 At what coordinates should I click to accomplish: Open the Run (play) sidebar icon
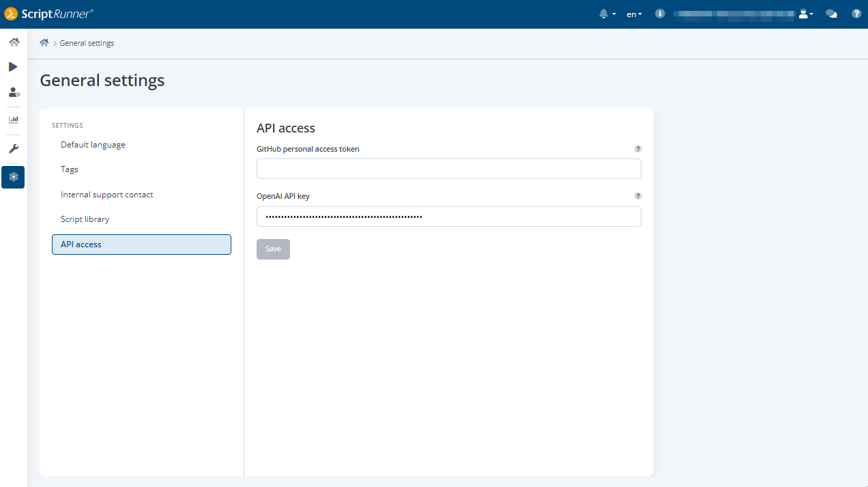tap(13, 67)
